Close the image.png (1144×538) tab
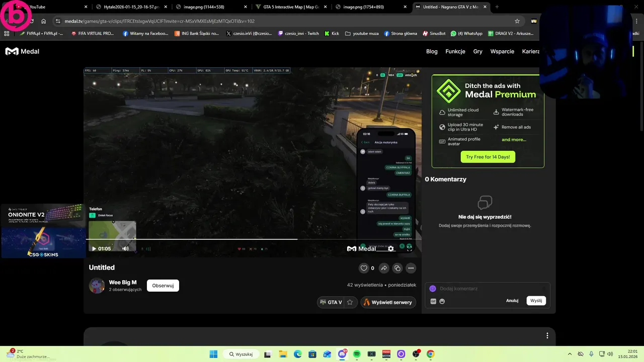The width and height of the screenshot is (644, 362). [x=245, y=7]
